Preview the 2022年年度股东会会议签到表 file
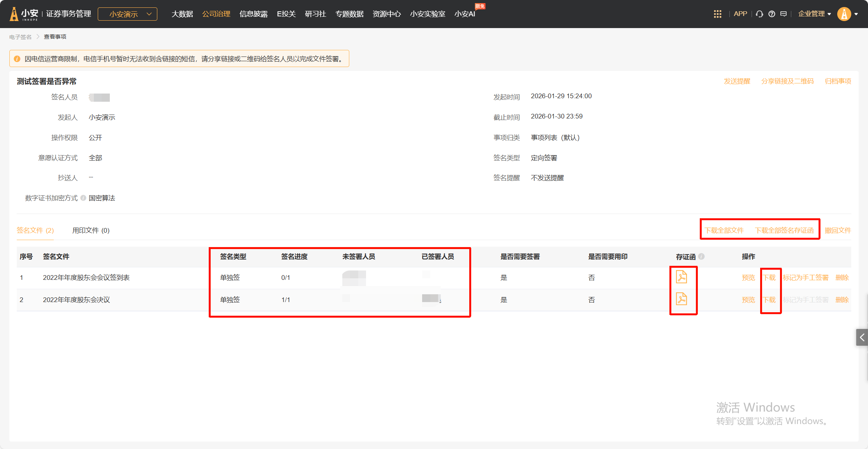The width and height of the screenshot is (868, 449). (x=748, y=278)
